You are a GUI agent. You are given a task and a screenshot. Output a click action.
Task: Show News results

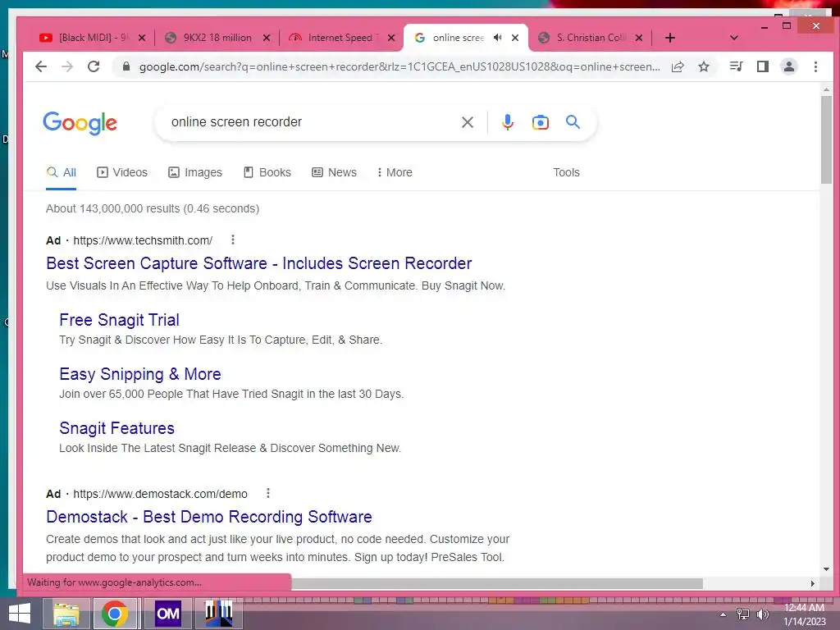click(335, 172)
